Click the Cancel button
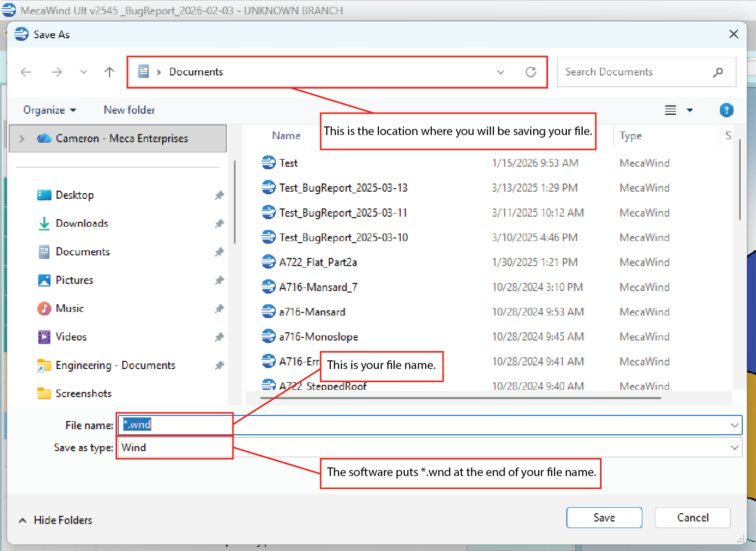Screen dimensions: 756x551 click(x=692, y=517)
